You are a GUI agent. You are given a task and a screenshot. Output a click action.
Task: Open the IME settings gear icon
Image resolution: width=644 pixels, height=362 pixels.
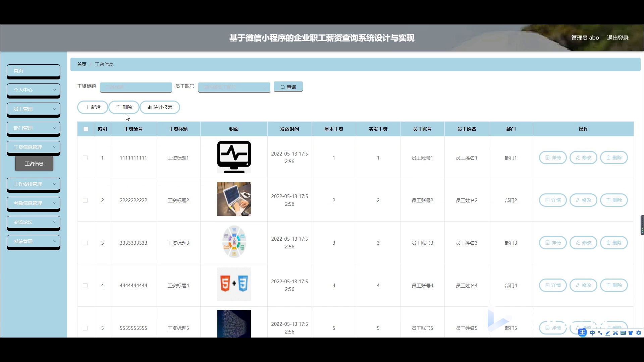pyautogui.click(x=639, y=333)
